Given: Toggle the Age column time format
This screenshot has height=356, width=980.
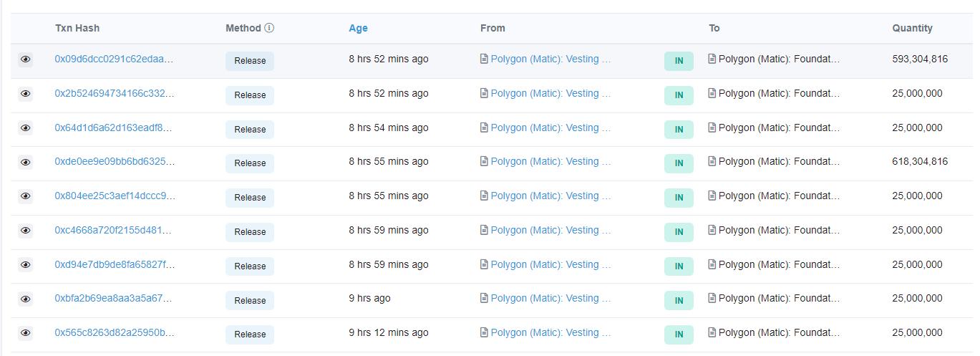Looking at the screenshot, I should pyautogui.click(x=358, y=28).
